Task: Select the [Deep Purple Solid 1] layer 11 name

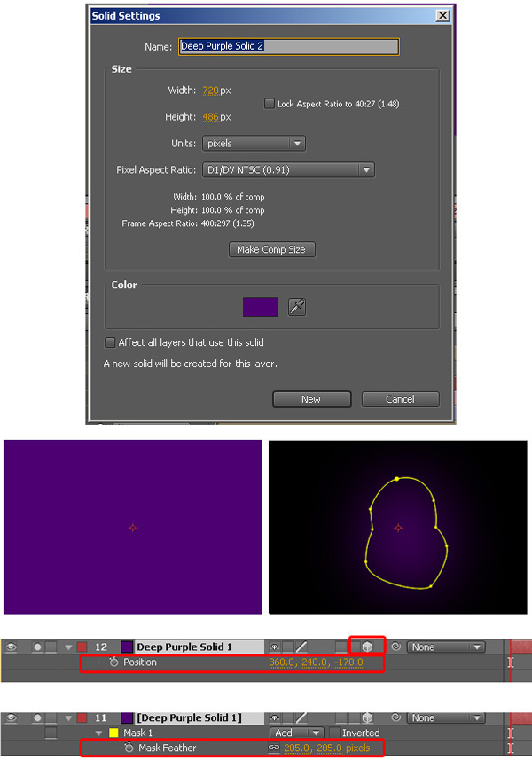Action: pos(189,717)
